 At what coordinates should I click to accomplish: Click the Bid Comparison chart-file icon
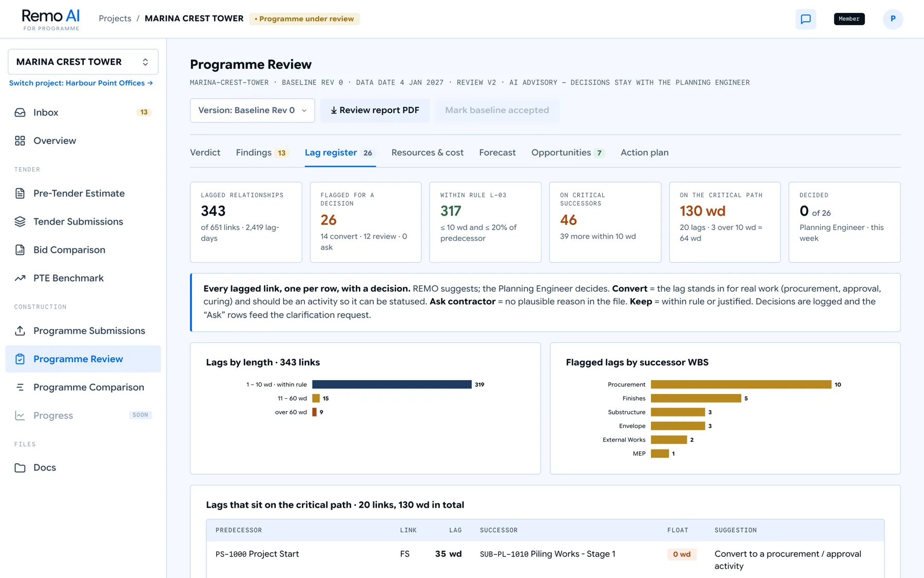pyautogui.click(x=20, y=250)
